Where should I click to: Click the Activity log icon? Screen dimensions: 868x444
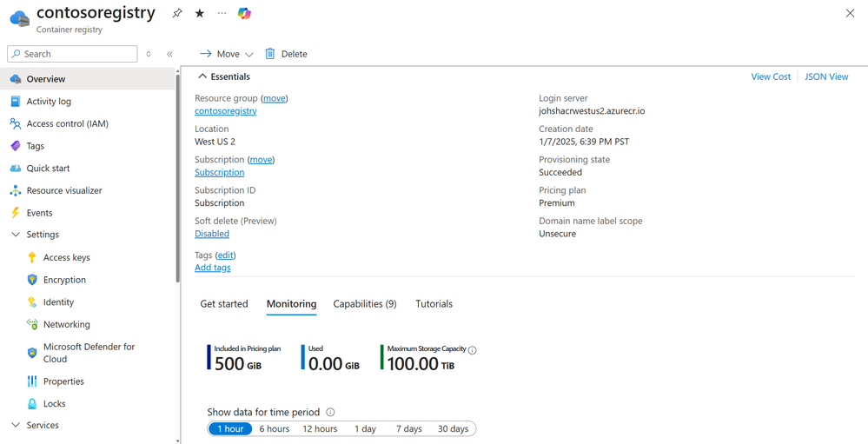[x=16, y=102]
